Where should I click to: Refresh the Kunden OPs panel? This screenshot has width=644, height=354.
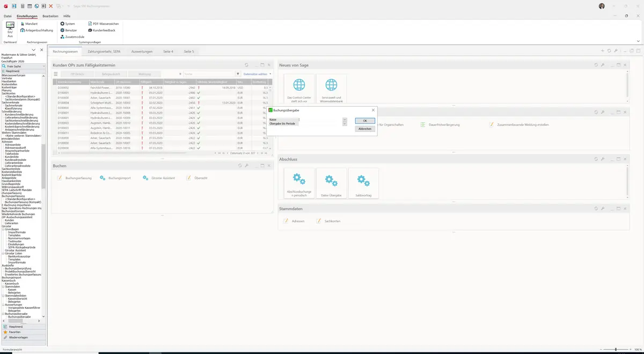click(x=246, y=65)
